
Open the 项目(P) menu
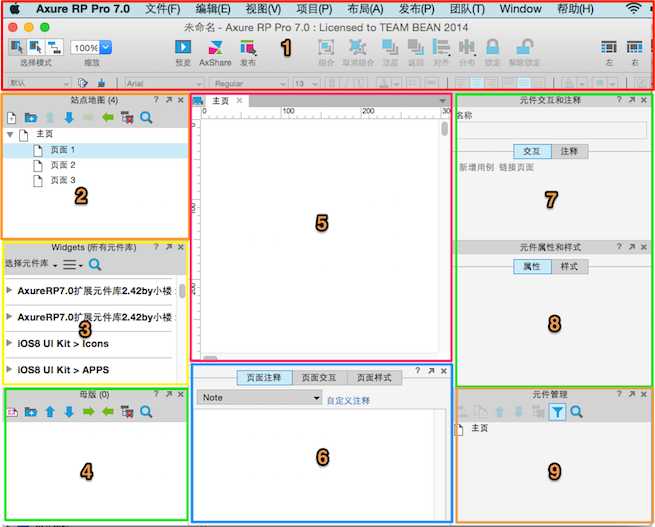[x=314, y=9]
